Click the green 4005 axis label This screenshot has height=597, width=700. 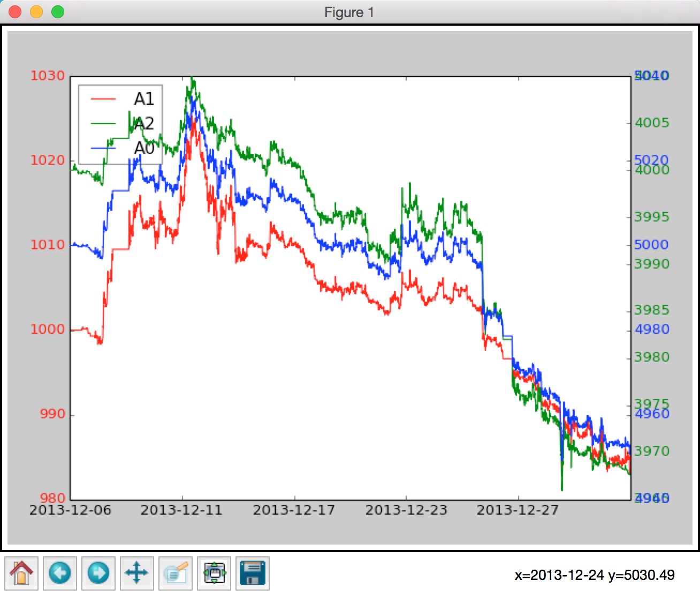pos(652,123)
